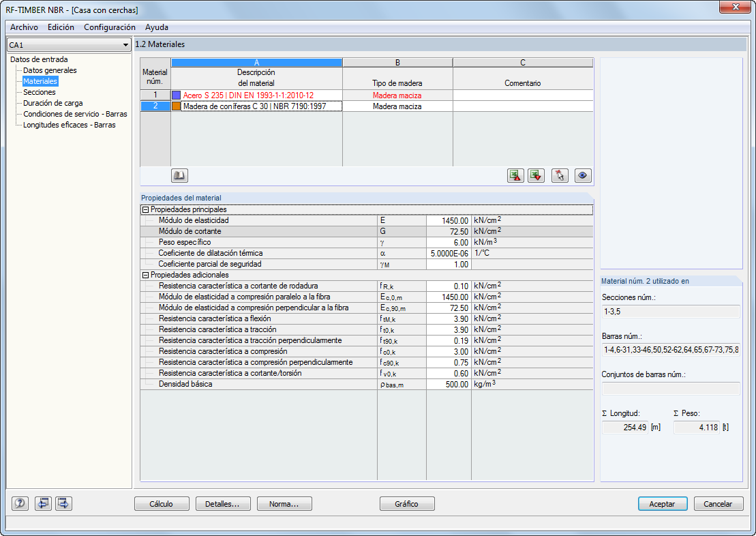
Task: Select material row number 2 header
Action: tap(155, 106)
